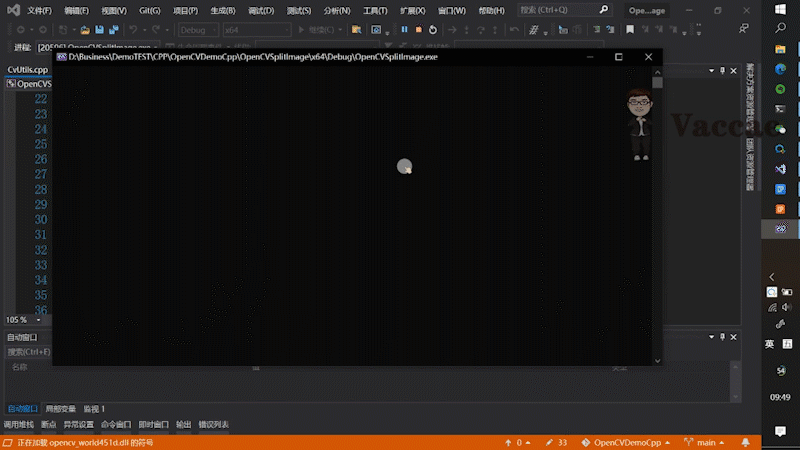Click the up-arrow push indicator showing 0

tap(517, 442)
